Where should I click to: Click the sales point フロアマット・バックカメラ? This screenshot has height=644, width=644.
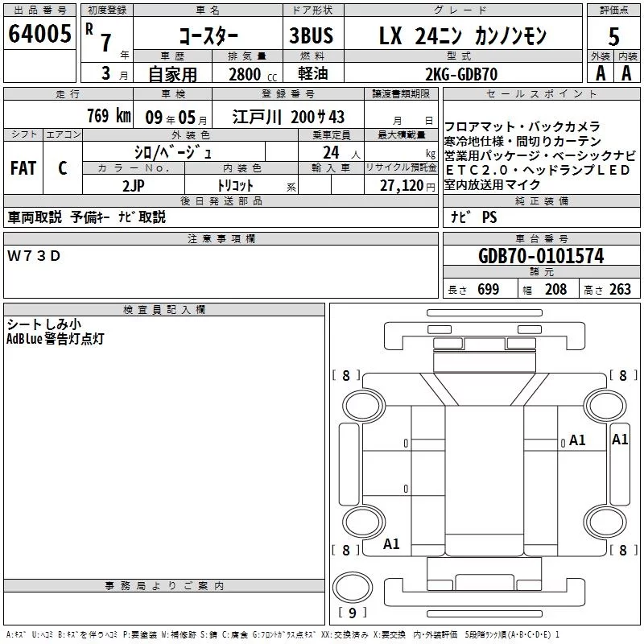522,126
